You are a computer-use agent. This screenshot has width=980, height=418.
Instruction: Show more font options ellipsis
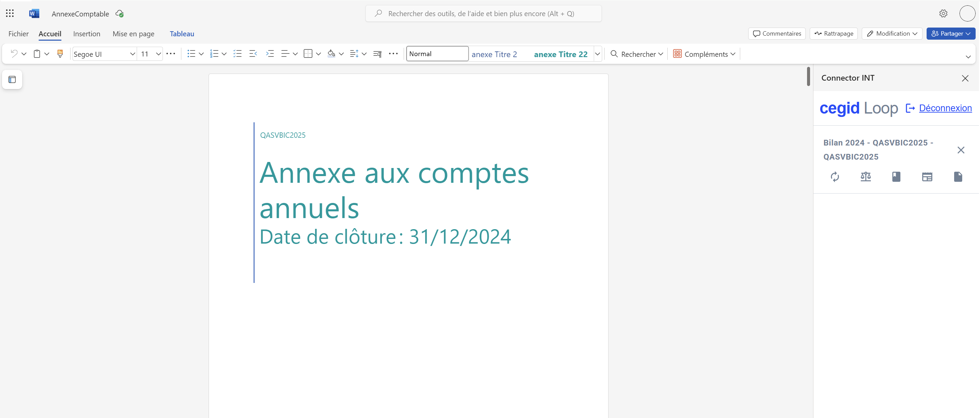click(171, 54)
